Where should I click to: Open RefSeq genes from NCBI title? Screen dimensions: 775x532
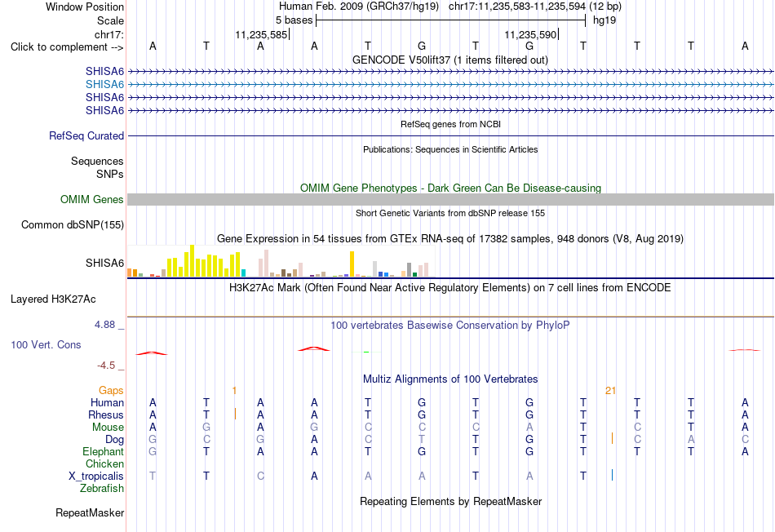[x=450, y=124]
